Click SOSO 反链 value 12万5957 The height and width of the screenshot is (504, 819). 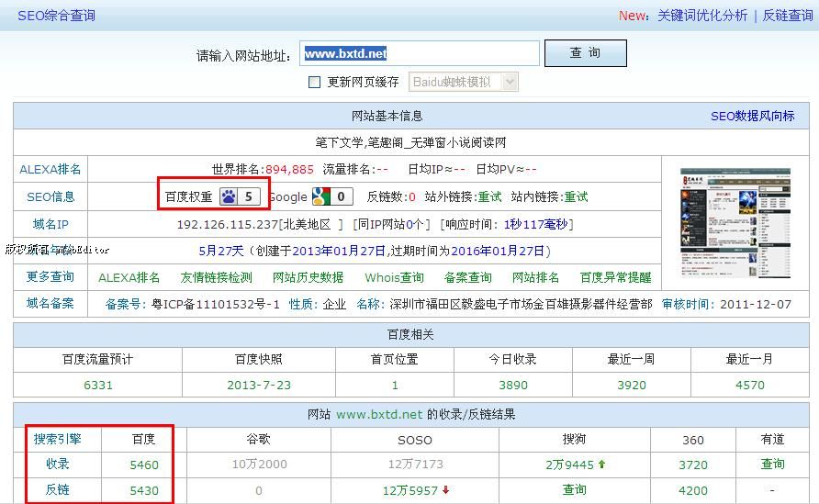click(x=410, y=490)
